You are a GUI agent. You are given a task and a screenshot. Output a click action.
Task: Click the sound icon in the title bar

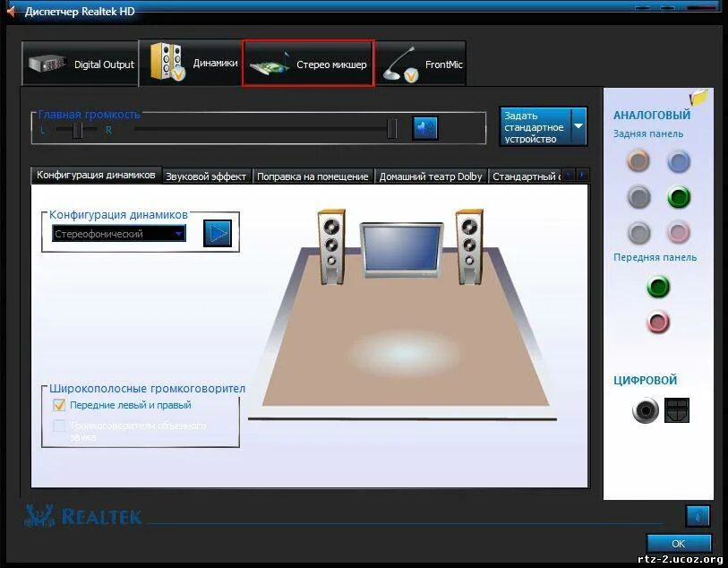click(x=12, y=11)
